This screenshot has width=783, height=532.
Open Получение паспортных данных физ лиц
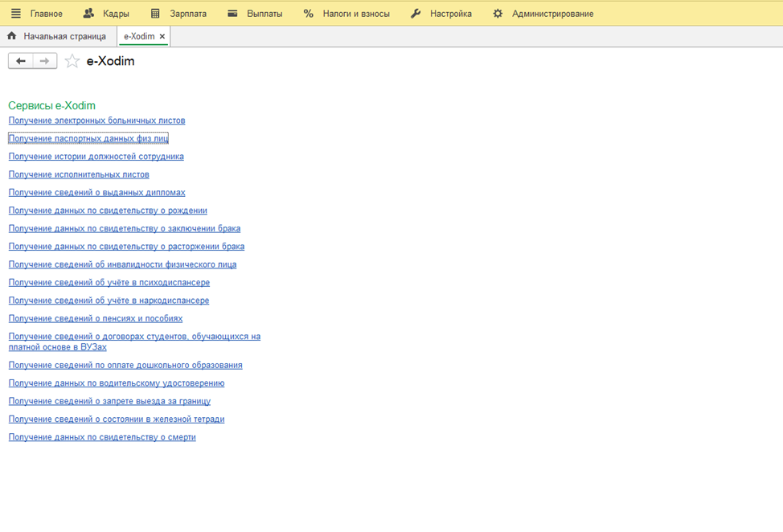88,138
